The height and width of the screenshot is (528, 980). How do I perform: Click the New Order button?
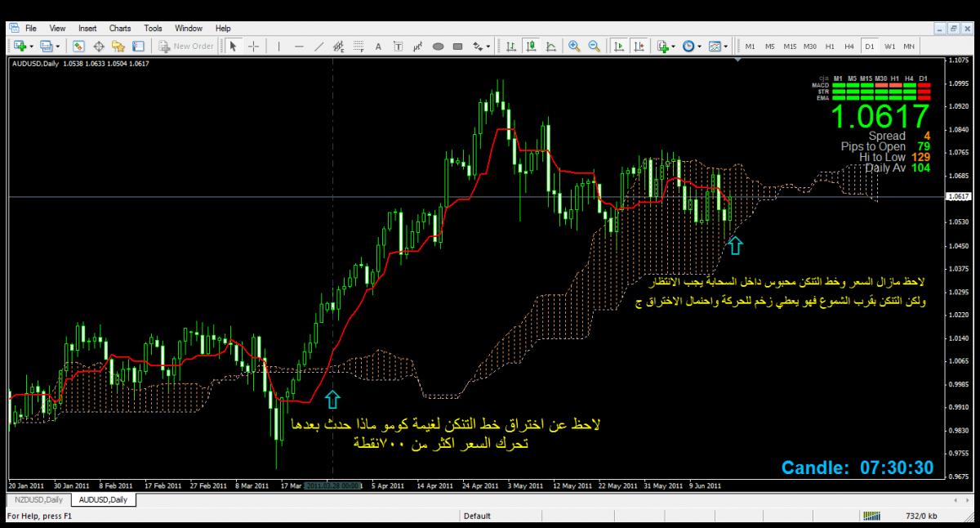tap(186, 47)
